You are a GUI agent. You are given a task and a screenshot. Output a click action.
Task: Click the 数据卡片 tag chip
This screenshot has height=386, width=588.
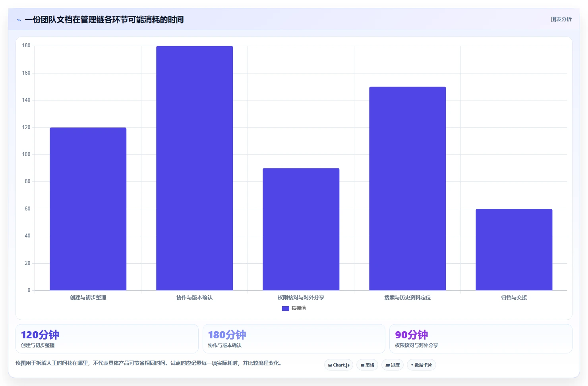click(422, 365)
